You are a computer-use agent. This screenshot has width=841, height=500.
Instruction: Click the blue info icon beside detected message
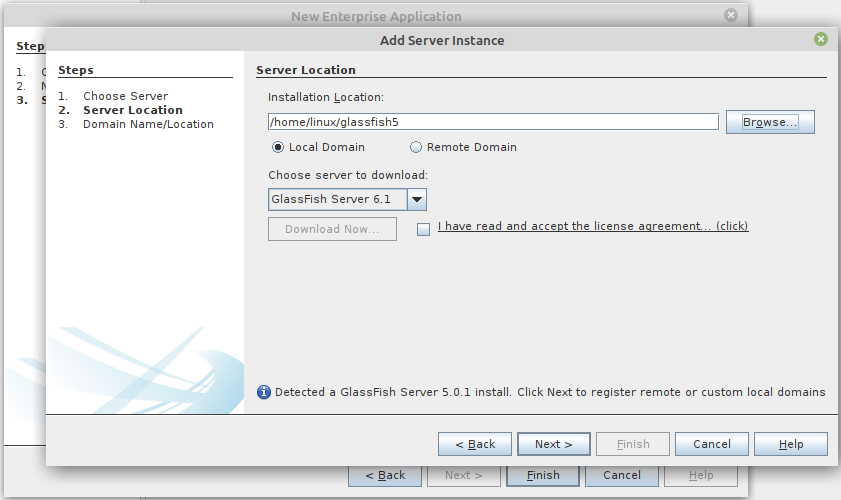click(264, 392)
